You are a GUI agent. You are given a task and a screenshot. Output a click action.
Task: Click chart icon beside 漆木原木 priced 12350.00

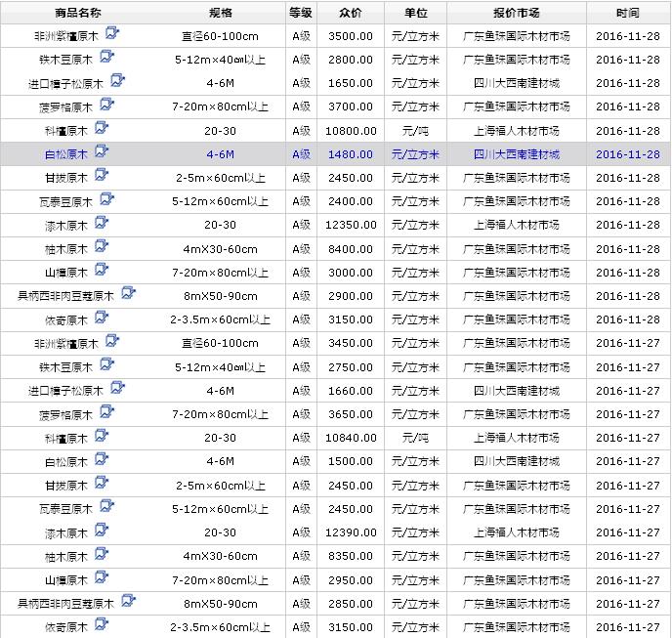[x=102, y=224]
